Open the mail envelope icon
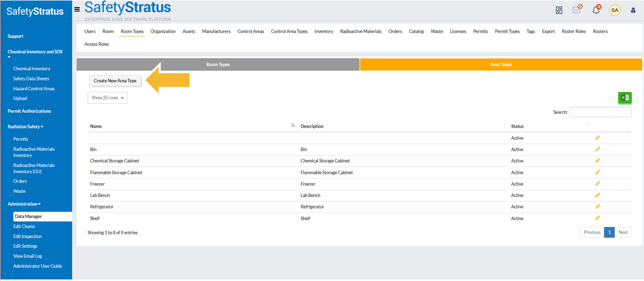Screen dimensions: 644x281 click(x=576, y=9)
